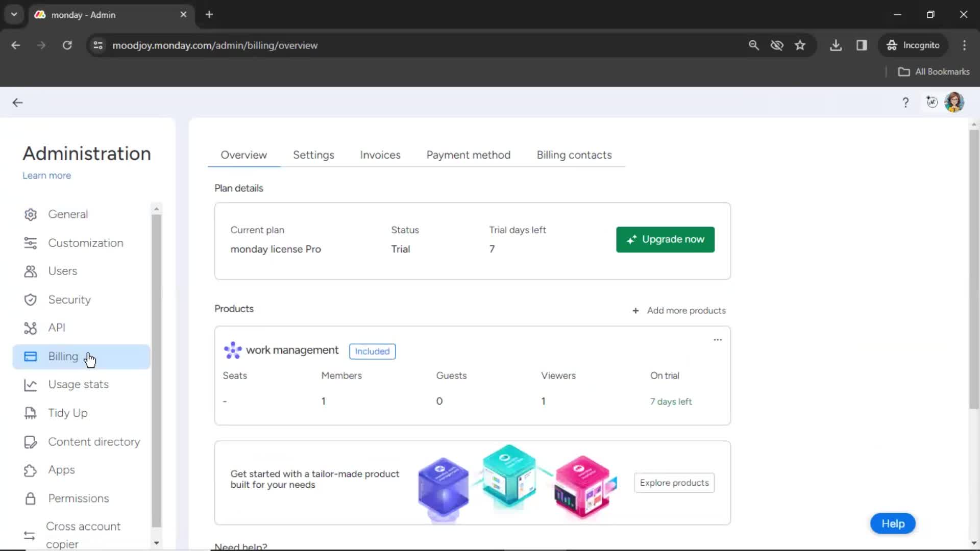Open the user profile avatar
Image resolution: width=980 pixels, height=551 pixels.
tap(954, 102)
